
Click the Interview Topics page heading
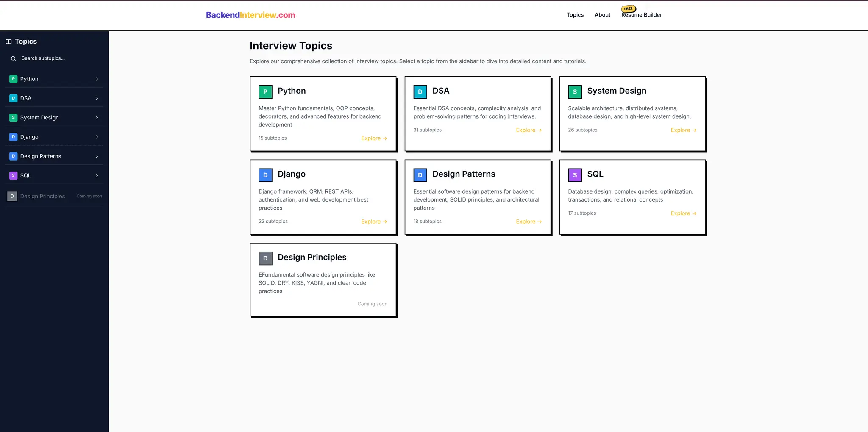[x=291, y=46]
